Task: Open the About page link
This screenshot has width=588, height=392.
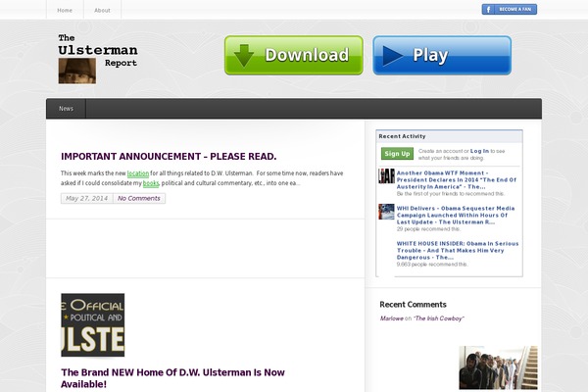Action: [x=102, y=10]
